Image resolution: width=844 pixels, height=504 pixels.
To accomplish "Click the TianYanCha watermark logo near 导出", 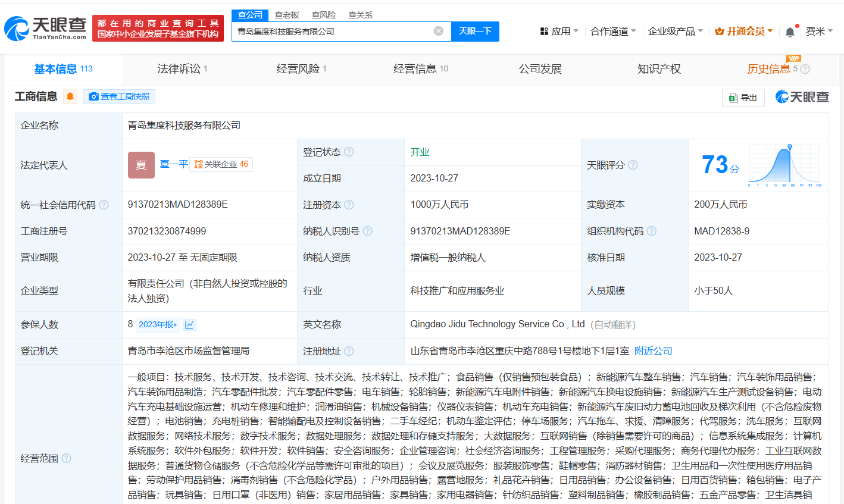I will pos(802,97).
